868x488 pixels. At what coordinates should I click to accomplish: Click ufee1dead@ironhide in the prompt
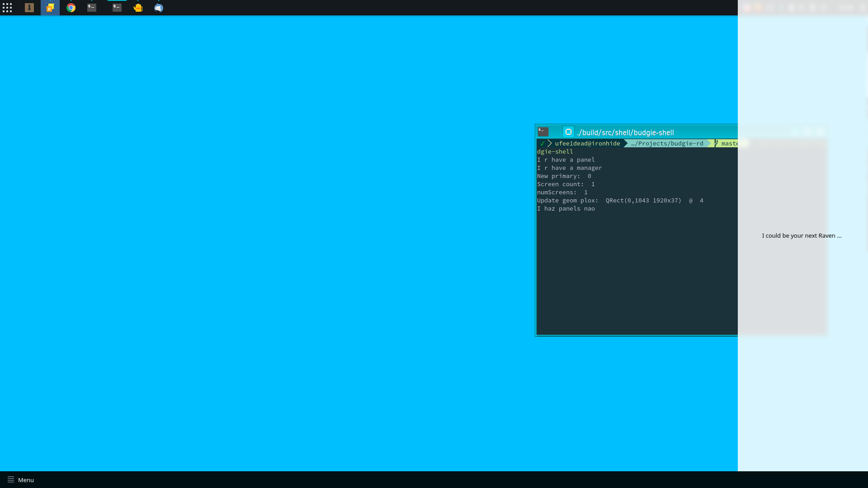[x=587, y=143]
